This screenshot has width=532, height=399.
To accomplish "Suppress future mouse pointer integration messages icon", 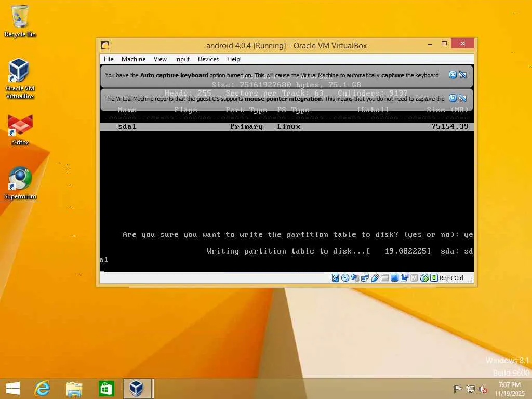I will (x=463, y=98).
